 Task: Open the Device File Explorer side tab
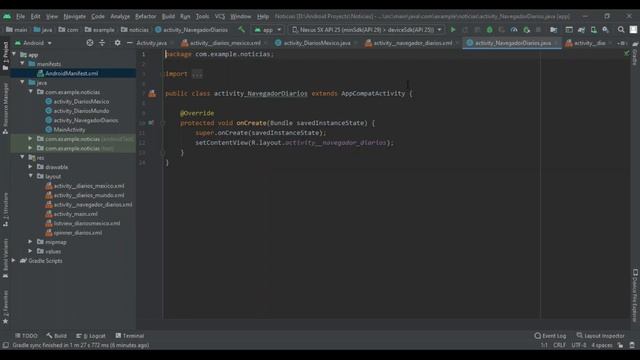pos(635,296)
